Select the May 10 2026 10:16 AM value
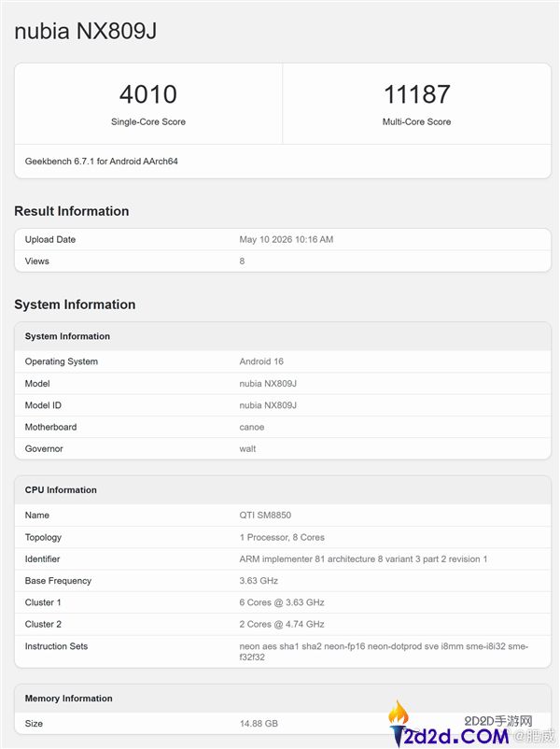Image resolution: width=560 pixels, height=749 pixels. (x=287, y=239)
